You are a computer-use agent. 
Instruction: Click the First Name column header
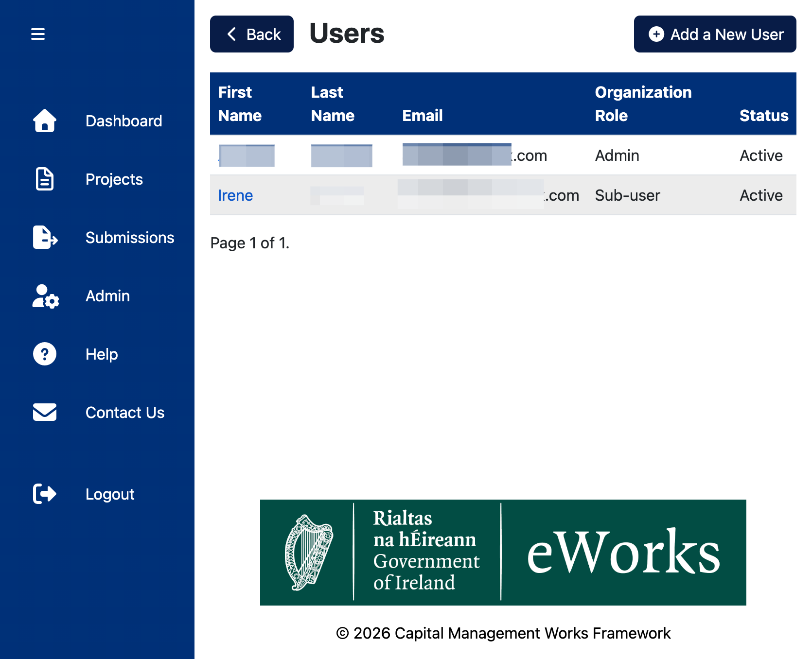240,104
